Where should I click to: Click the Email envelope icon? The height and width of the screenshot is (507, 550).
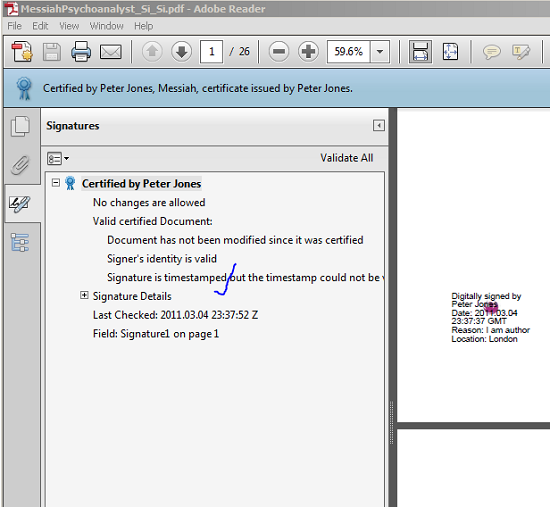[x=111, y=52]
